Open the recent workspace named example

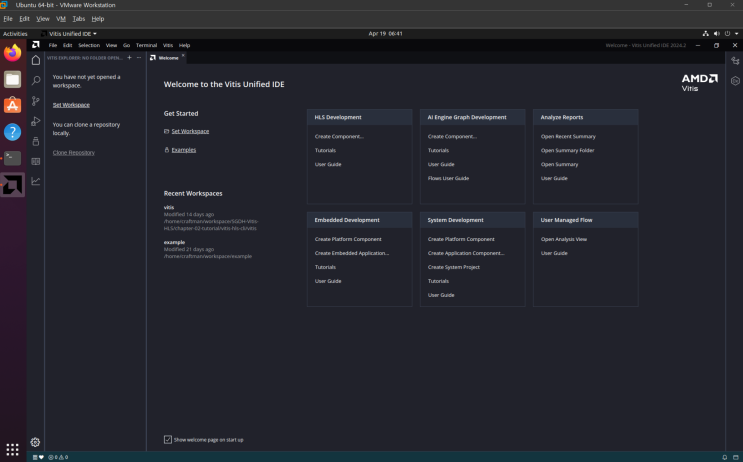[174, 242]
